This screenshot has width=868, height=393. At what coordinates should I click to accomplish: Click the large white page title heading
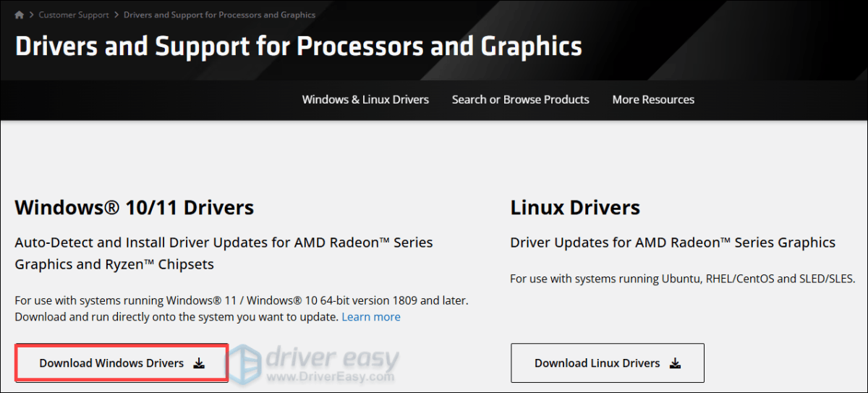click(298, 46)
